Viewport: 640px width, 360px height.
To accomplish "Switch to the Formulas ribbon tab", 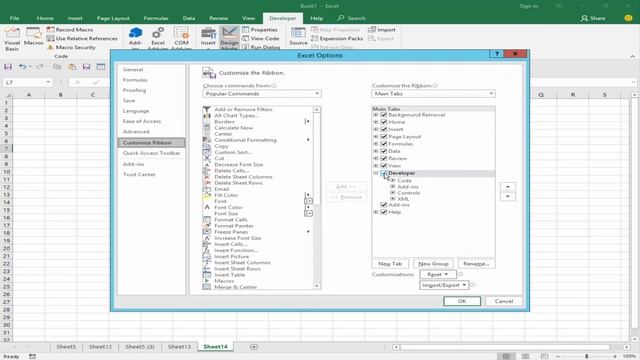I will (x=156, y=18).
